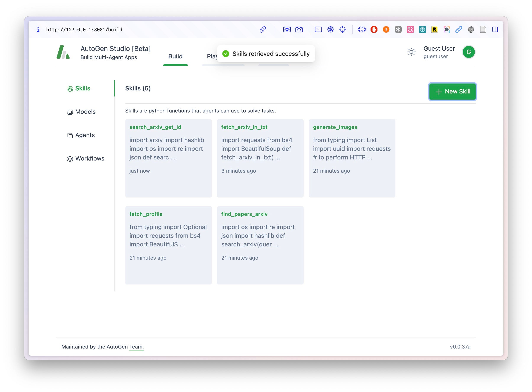
Task: Open the pink translate extension icon
Action: pos(410,29)
